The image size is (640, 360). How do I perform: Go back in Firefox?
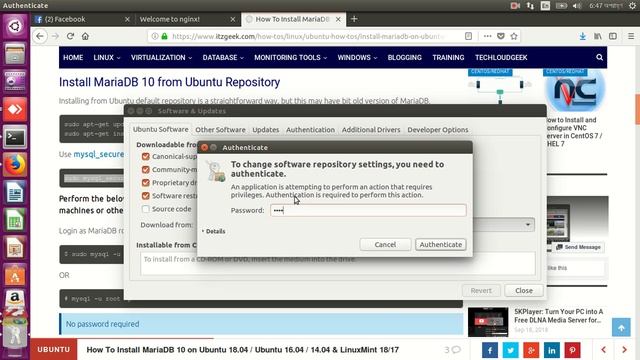click(x=40, y=36)
